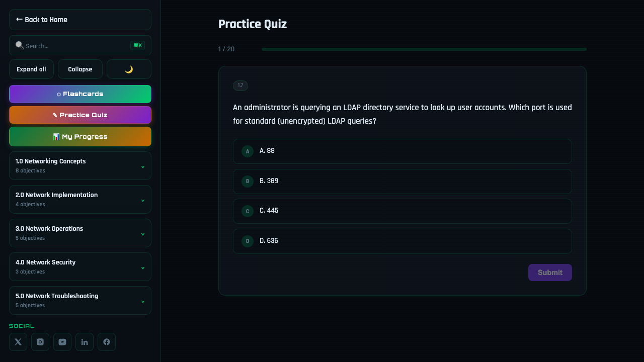Expand the 1.0 Networking Concepts section

[80, 165]
